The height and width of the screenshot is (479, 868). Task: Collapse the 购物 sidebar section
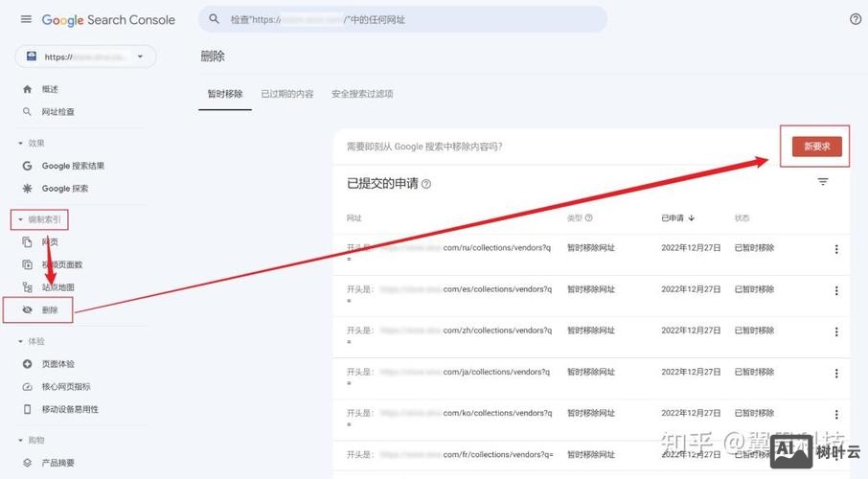[20, 441]
